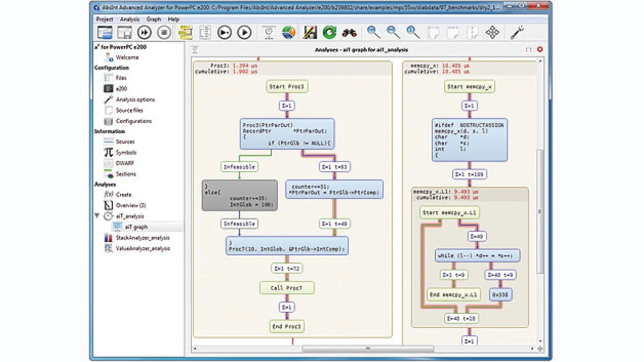Click the zoom in magnifier icon
Viewport: 644px width, 362px height.
[x=374, y=33]
